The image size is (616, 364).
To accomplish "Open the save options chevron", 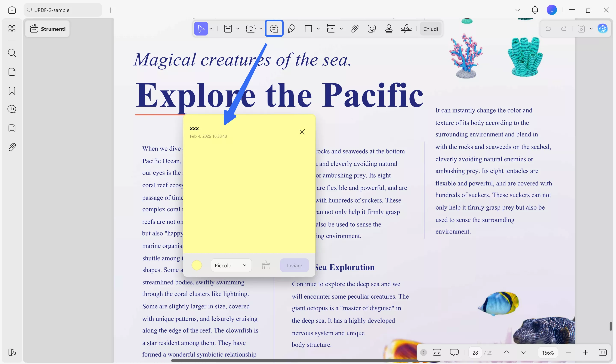I will click(591, 28).
